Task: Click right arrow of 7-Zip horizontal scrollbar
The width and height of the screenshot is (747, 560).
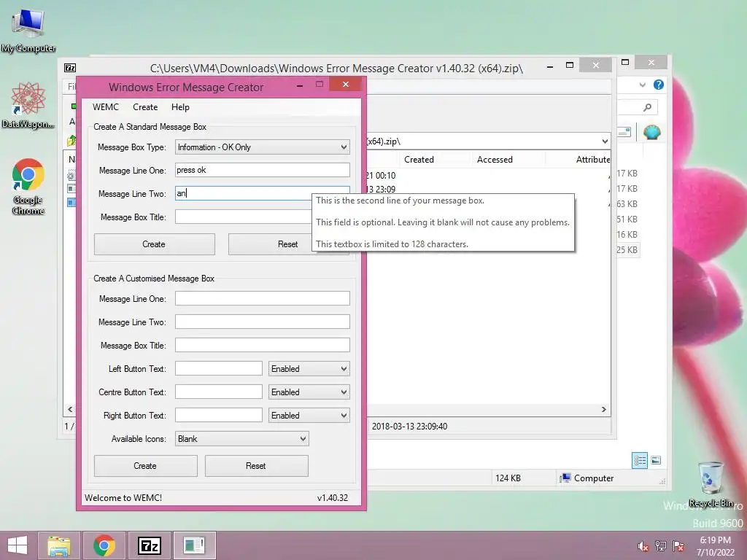Action: [603, 410]
